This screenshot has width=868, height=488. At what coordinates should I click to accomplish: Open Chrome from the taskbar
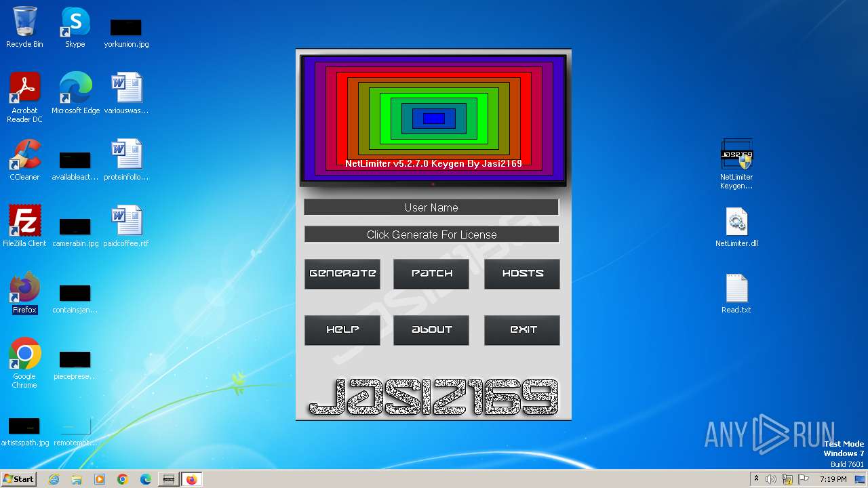click(123, 479)
